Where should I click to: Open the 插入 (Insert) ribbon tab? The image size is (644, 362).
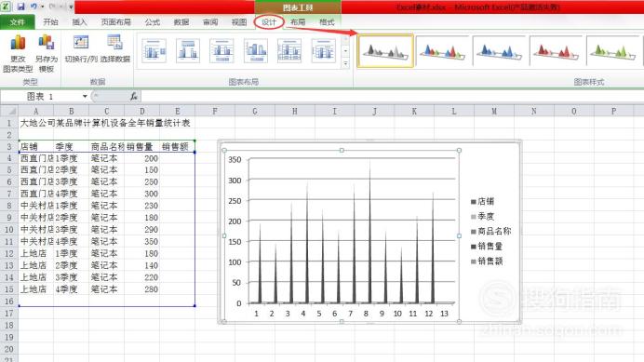(79, 22)
